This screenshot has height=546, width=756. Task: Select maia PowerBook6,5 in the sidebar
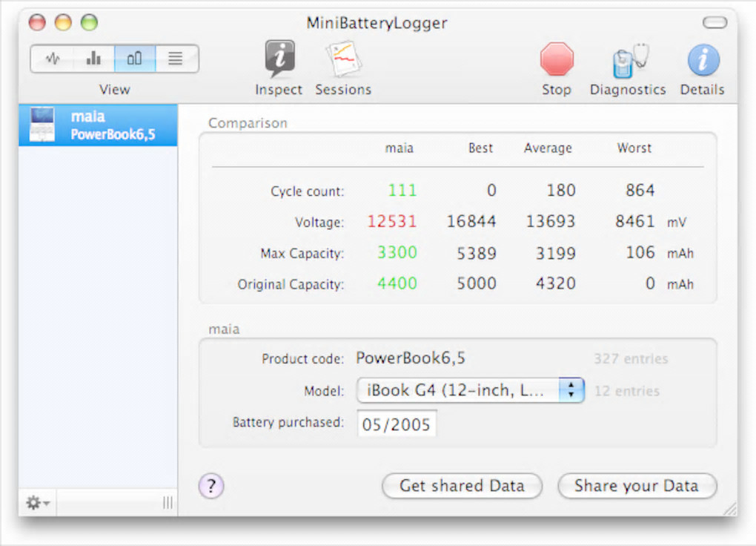point(99,125)
